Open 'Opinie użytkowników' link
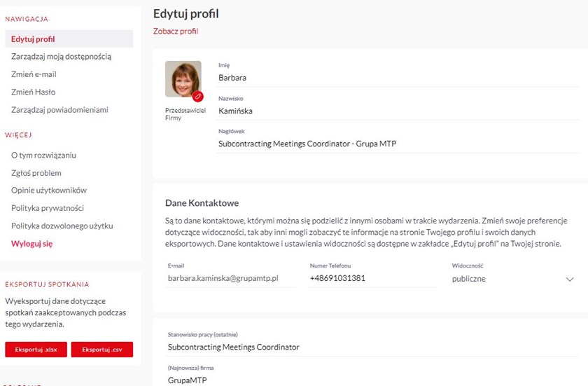The image size is (588, 386). coord(48,191)
